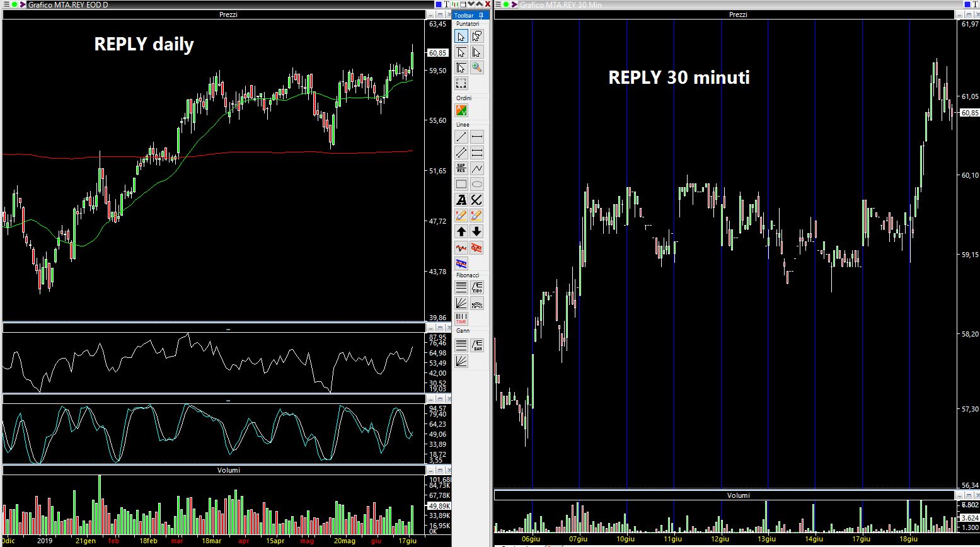Click the '18feb' date on daily chart axis
This screenshot has width=980, height=547.
point(148,541)
